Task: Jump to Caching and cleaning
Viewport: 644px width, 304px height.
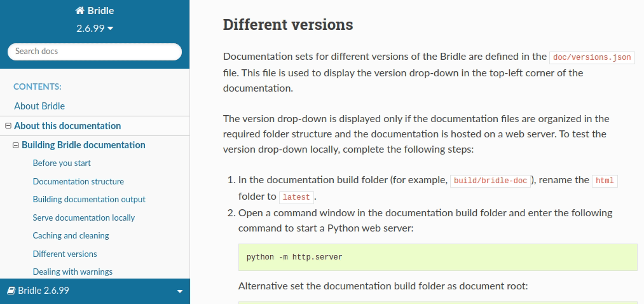Action: click(71, 235)
